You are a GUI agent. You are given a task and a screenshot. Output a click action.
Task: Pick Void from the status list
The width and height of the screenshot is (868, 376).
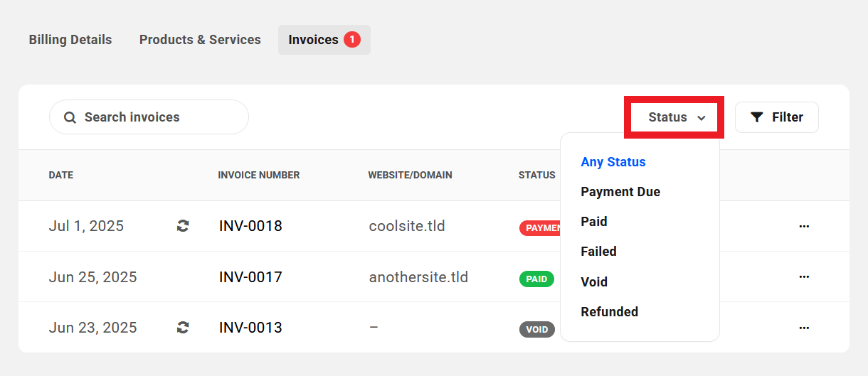point(593,282)
